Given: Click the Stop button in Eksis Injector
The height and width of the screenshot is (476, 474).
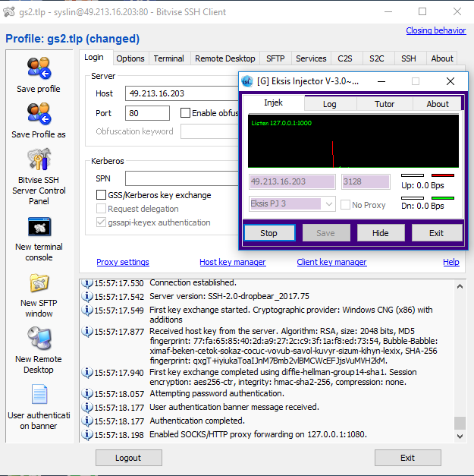Looking at the screenshot, I should click(269, 233).
